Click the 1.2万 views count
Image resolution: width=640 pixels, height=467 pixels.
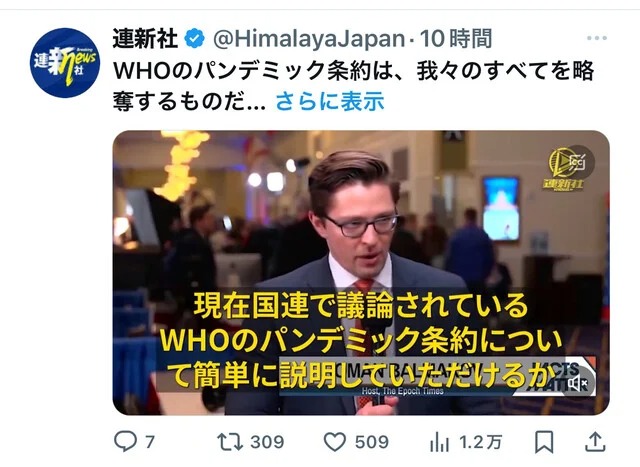pyautogui.click(x=481, y=442)
